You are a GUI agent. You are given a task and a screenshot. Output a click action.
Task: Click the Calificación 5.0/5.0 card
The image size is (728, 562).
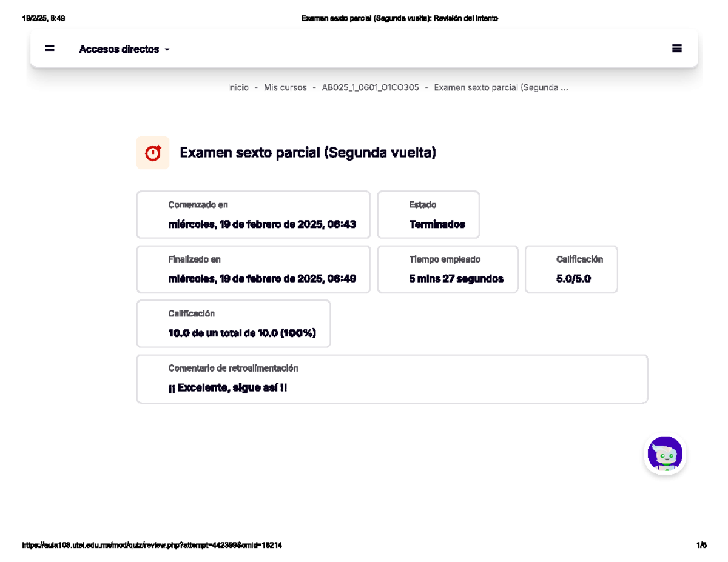[571, 269]
